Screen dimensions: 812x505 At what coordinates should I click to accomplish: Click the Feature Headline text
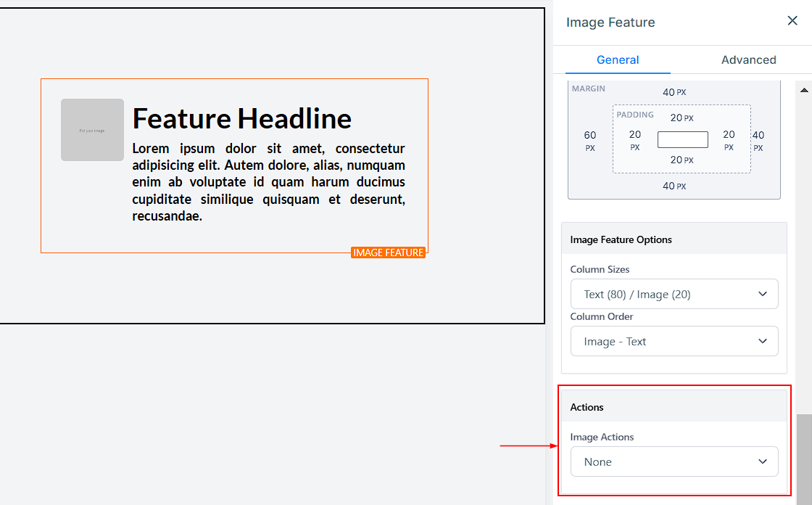coord(241,118)
